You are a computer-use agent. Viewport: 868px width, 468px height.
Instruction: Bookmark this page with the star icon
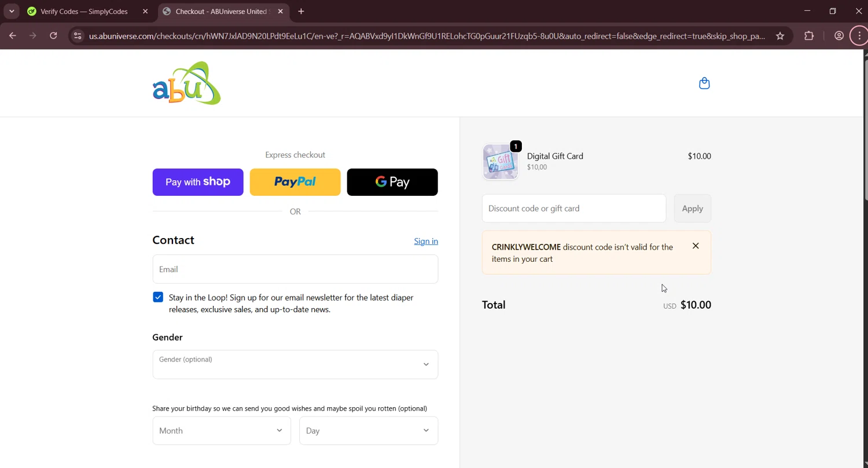point(780,36)
